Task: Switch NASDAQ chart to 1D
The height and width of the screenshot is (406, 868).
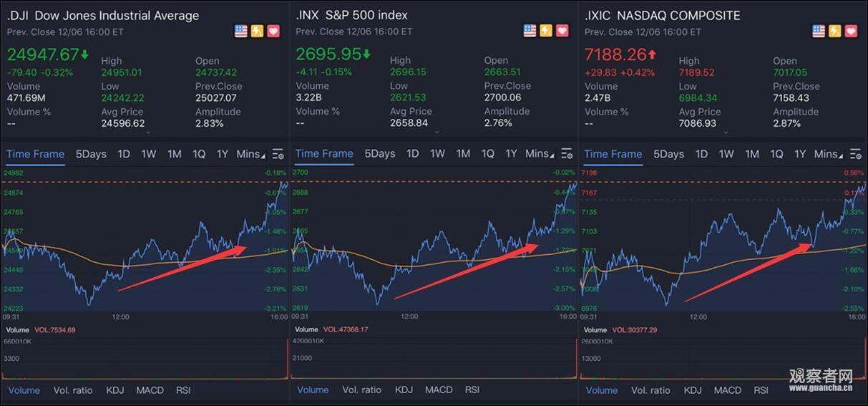Action: pyautogui.click(x=702, y=154)
